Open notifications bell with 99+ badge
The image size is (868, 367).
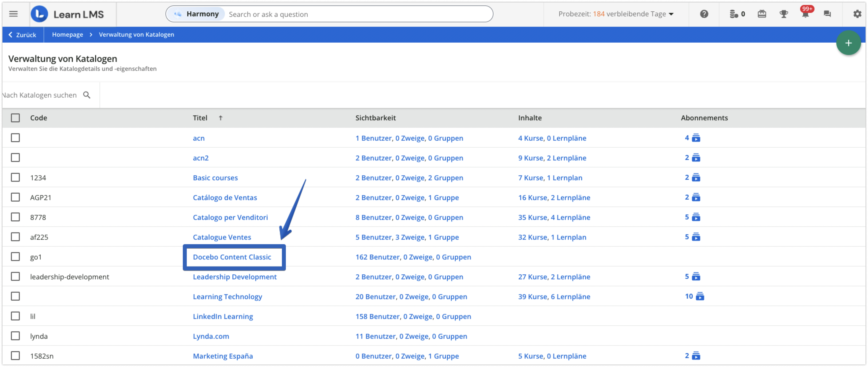pos(805,14)
